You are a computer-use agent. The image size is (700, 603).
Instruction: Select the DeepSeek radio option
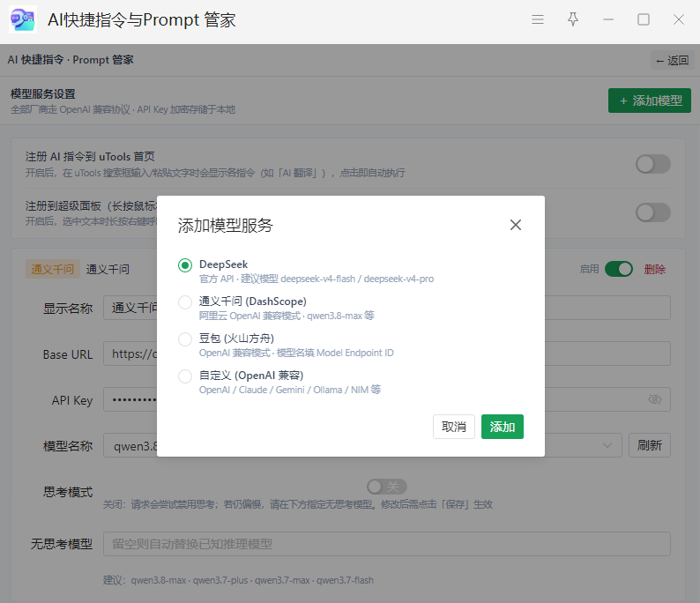pyautogui.click(x=185, y=265)
